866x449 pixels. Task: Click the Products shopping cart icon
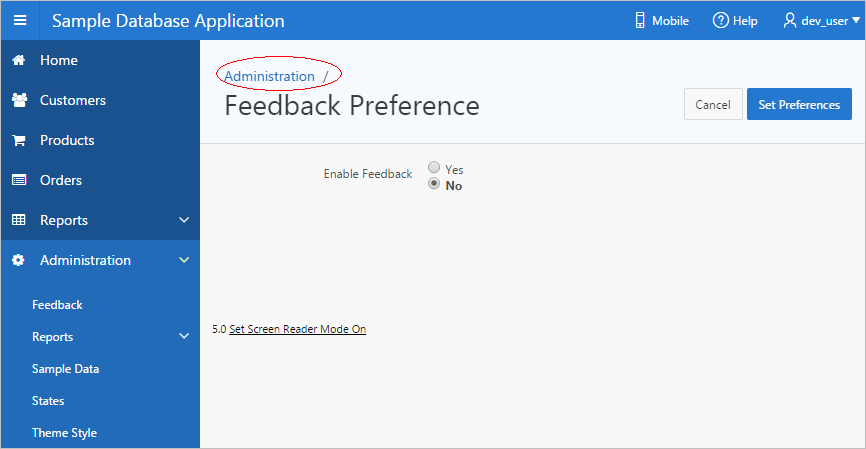click(18, 140)
